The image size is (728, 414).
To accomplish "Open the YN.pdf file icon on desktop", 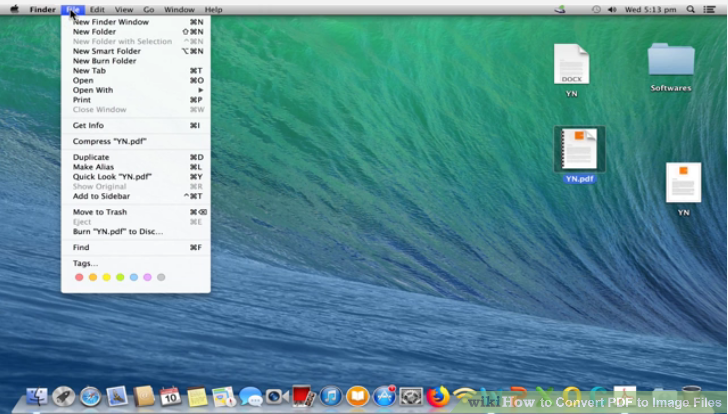I will point(579,149).
